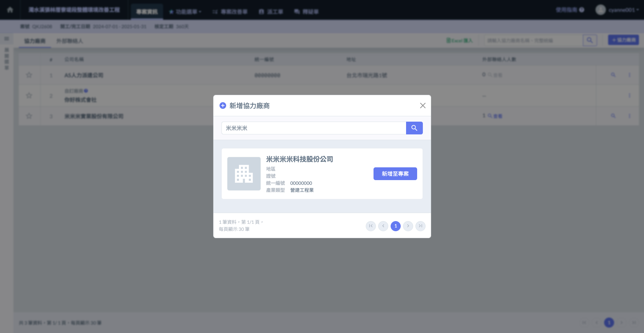Toggle favorite star for AS人力派遣公司
Screen dimensions: 644x333
coord(29,75)
